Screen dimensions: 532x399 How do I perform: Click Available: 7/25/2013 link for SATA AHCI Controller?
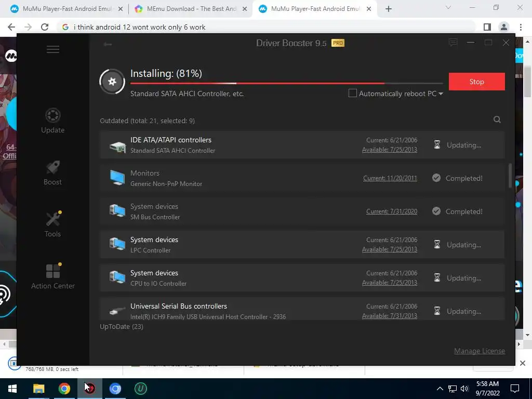(390, 150)
